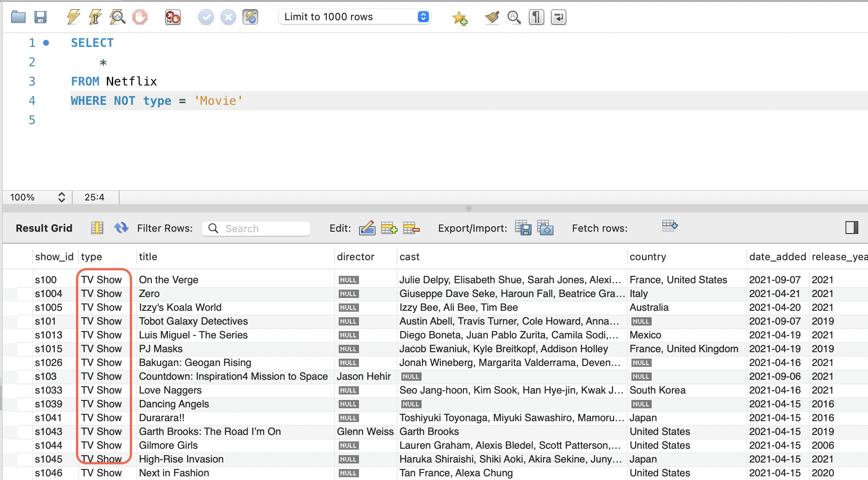This screenshot has height=480, width=868.
Task: Export recordset to external file icon
Action: [x=523, y=228]
